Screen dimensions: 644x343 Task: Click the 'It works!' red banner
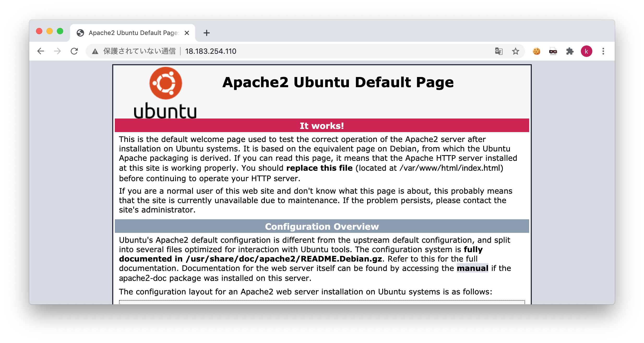click(x=322, y=126)
